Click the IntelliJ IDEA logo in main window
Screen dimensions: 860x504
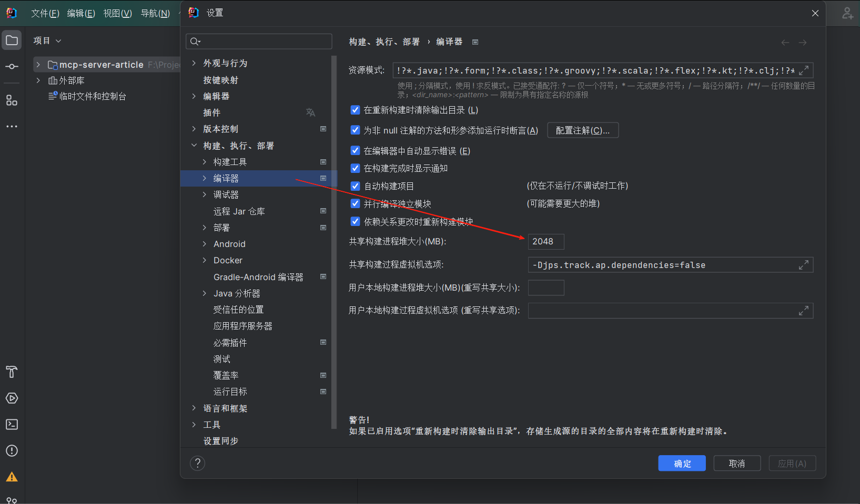pos(11,13)
